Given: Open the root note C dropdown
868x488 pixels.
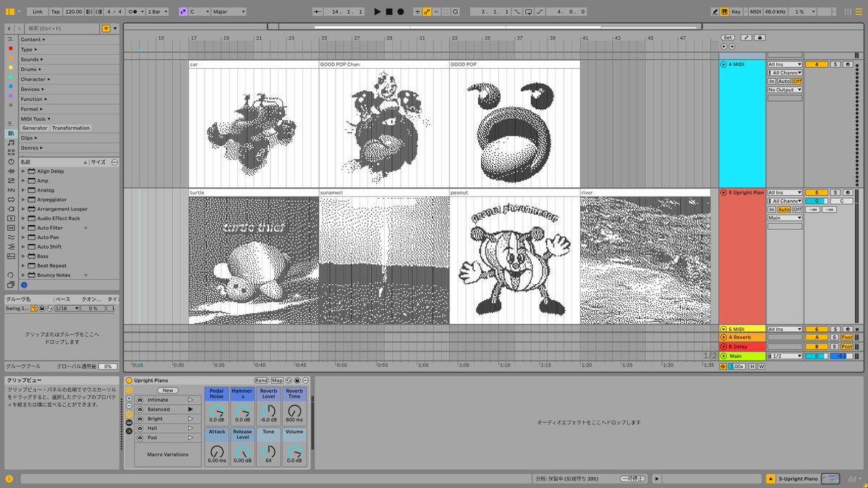Looking at the screenshot, I should (200, 12).
